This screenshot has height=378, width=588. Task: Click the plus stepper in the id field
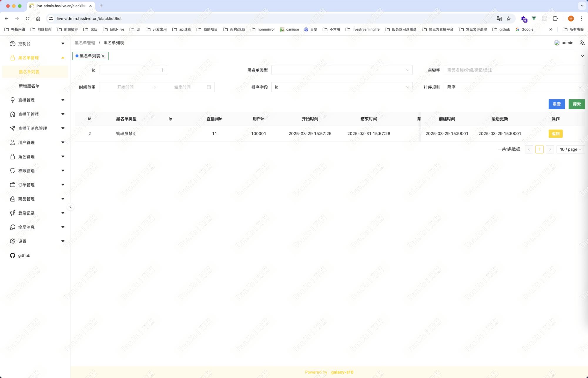[162, 70]
